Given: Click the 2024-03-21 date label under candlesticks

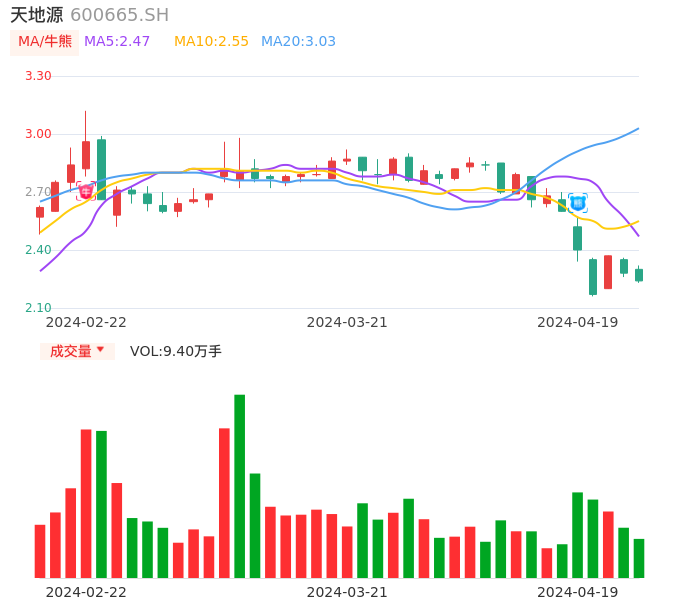Looking at the screenshot, I should [x=347, y=322].
